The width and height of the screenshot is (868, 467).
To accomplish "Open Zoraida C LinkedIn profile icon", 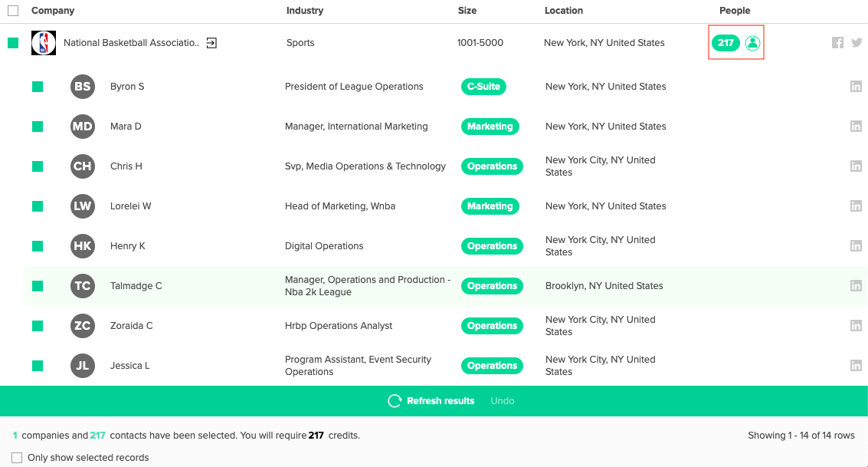I will coord(856,326).
